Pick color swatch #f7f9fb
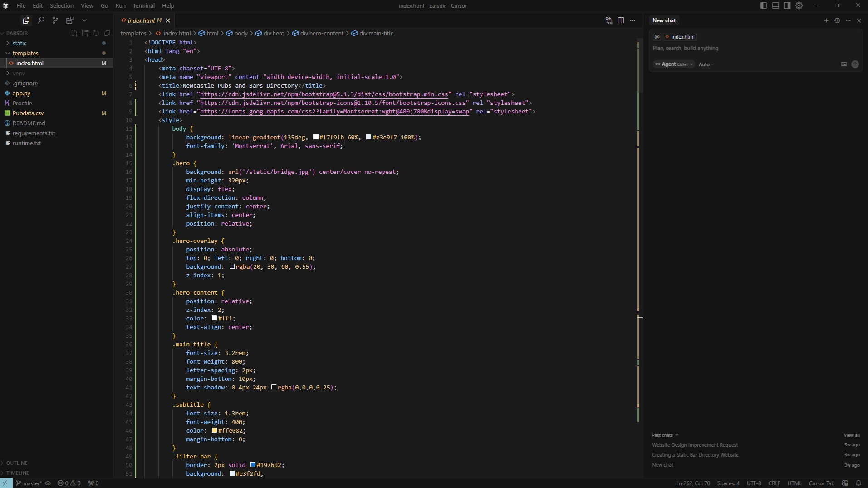868x488 pixels. click(316, 137)
